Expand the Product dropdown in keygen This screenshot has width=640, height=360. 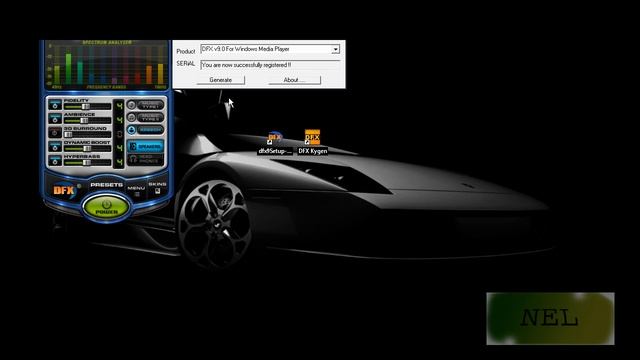[x=335, y=49]
